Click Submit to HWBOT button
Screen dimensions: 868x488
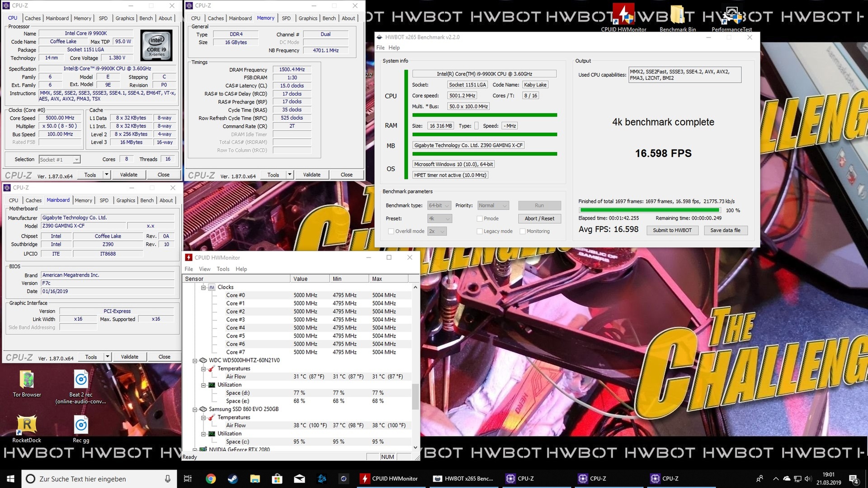coord(672,230)
